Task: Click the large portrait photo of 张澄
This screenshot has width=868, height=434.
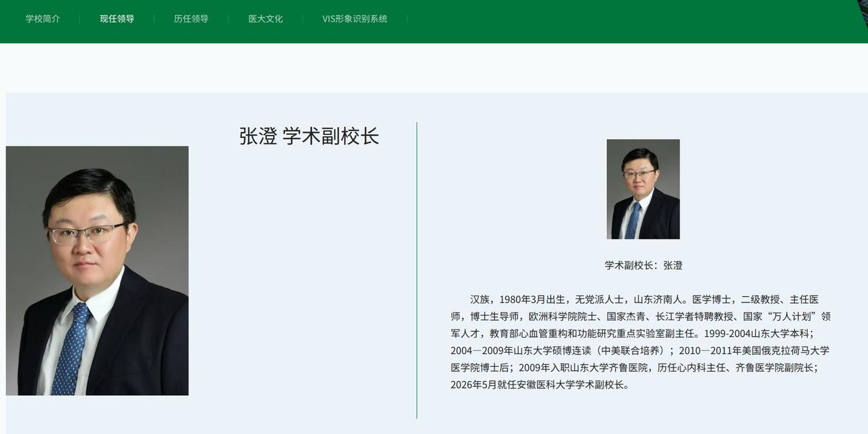Action: 97,271
